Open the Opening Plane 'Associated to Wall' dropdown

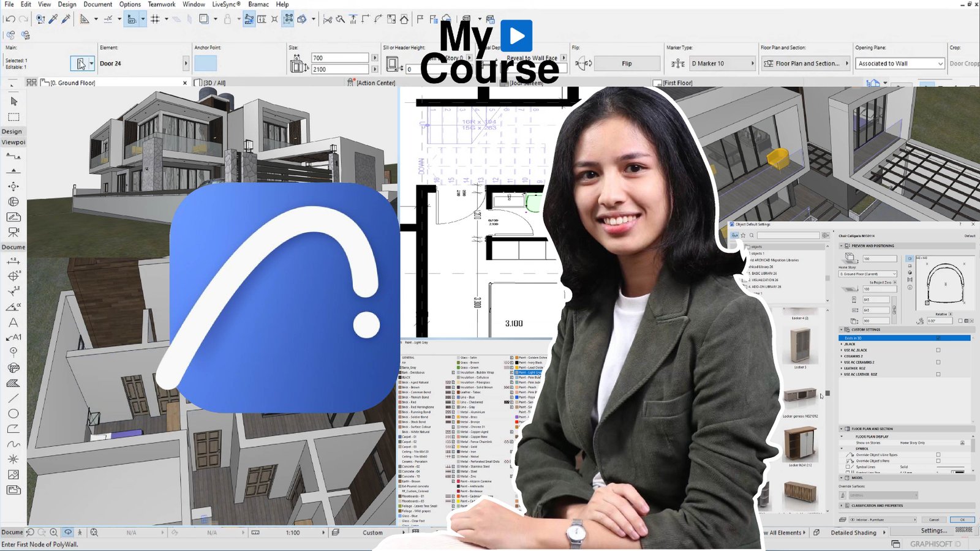(x=900, y=64)
